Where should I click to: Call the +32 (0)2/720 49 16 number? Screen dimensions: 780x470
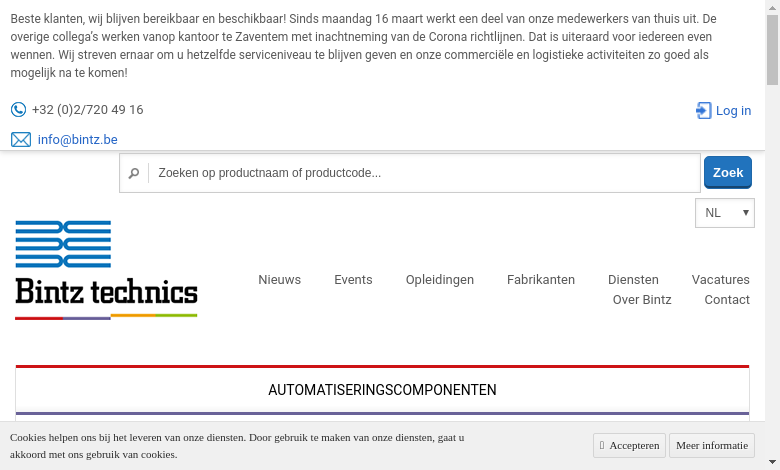(x=87, y=110)
